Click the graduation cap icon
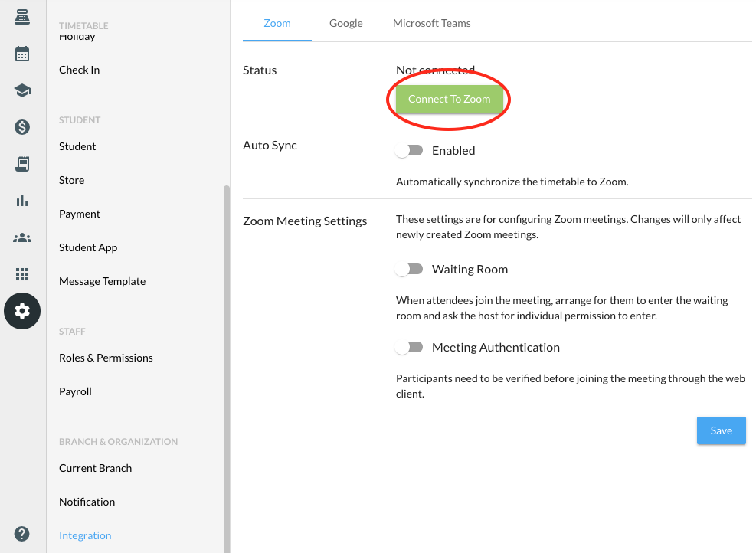Viewport: 756px width, 553px height. [x=22, y=90]
